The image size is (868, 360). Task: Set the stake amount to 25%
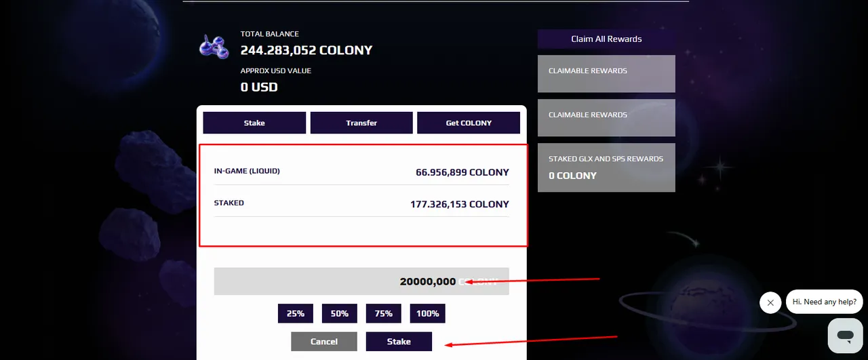point(296,313)
